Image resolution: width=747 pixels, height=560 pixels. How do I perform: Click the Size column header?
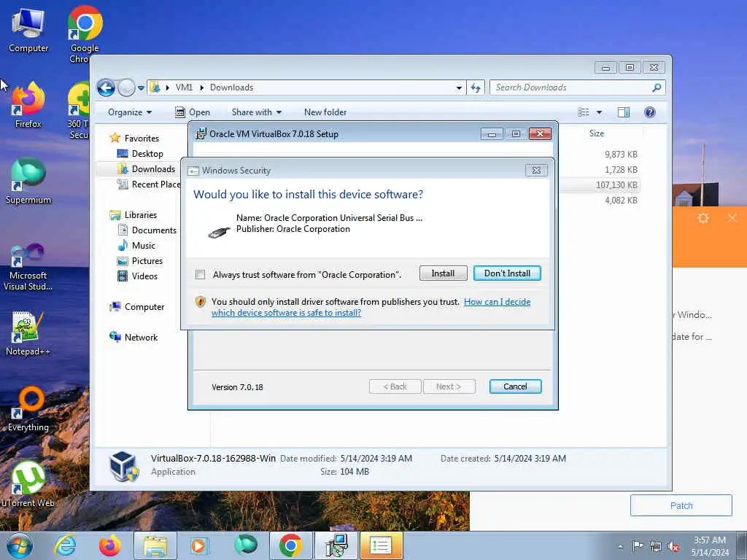597,133
